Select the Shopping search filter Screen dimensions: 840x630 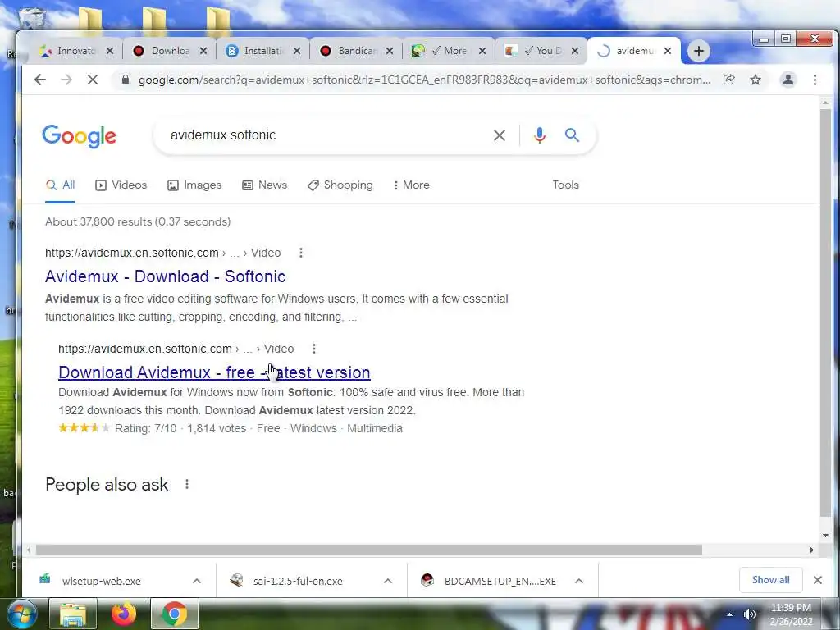[x=340, y=185]
